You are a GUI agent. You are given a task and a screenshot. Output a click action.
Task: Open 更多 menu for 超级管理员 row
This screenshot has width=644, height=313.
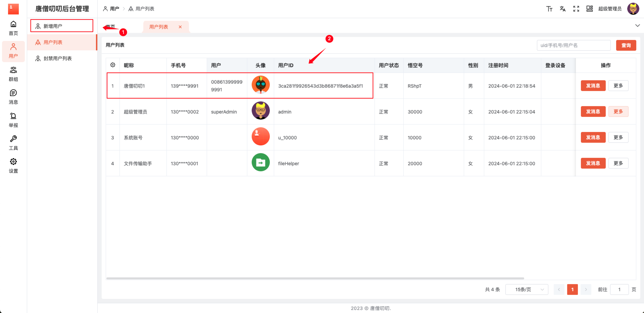[x=618, y=111]
